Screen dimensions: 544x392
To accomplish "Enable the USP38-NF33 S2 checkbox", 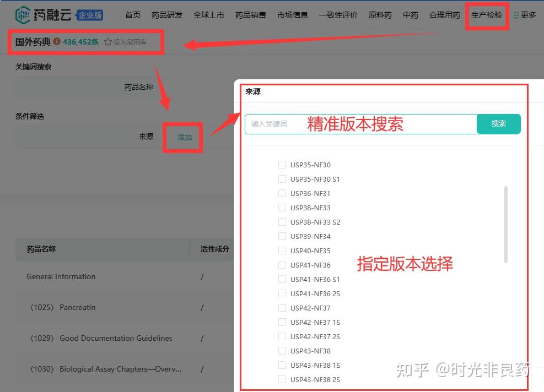I will (282, 222).
